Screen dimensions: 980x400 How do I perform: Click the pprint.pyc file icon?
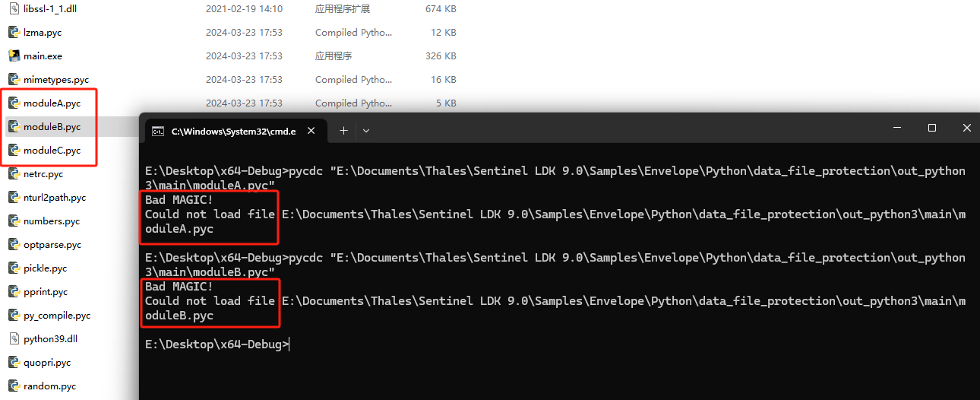tap(14, 291)
